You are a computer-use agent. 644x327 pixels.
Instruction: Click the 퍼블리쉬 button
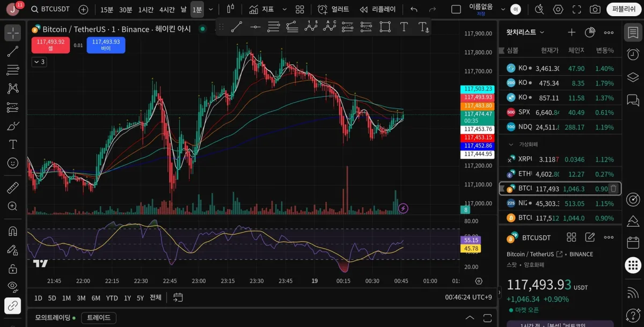tap(624, 9)
